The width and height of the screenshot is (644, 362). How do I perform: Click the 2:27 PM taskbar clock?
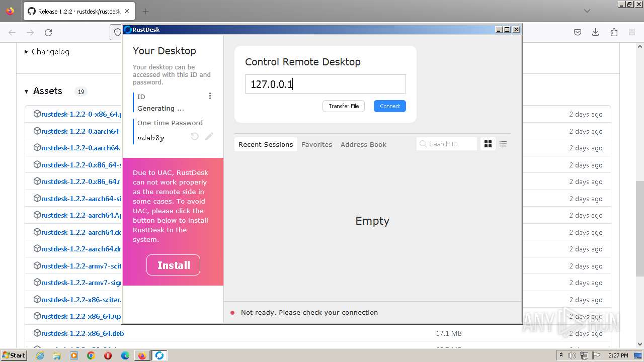[x=618, y=355]
